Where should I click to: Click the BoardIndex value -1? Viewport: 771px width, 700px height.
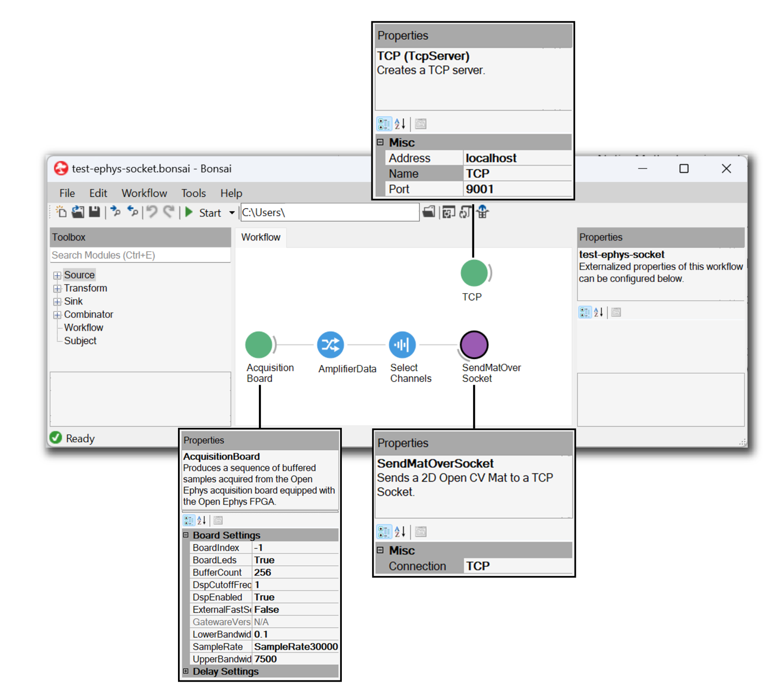pyautogui.click(x=295, y=548)
